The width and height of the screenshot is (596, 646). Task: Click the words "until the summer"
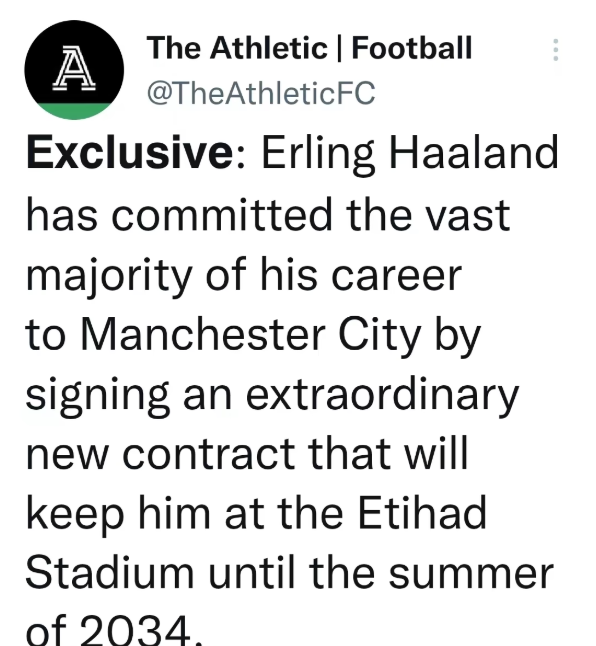point(381,572)
